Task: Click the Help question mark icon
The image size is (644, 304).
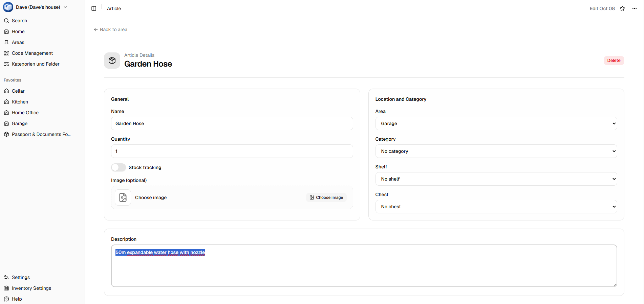Action: pyautogui.click(x=6, y=299)
